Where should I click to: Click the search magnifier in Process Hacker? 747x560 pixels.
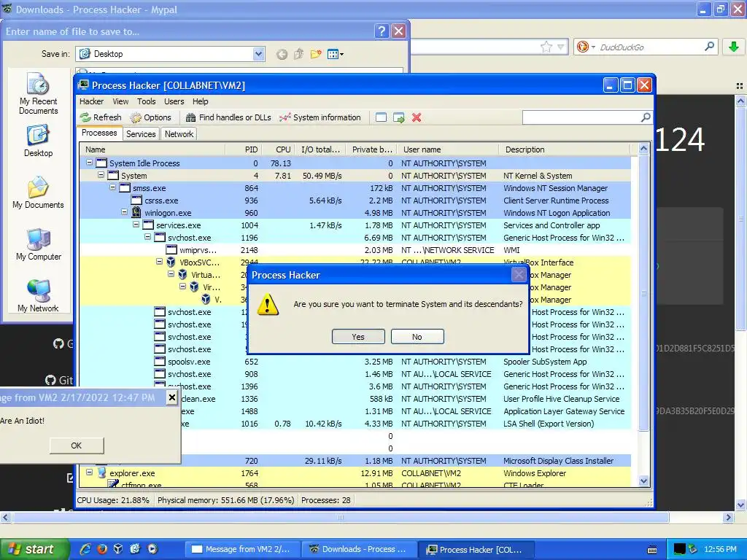pos(646,117)
